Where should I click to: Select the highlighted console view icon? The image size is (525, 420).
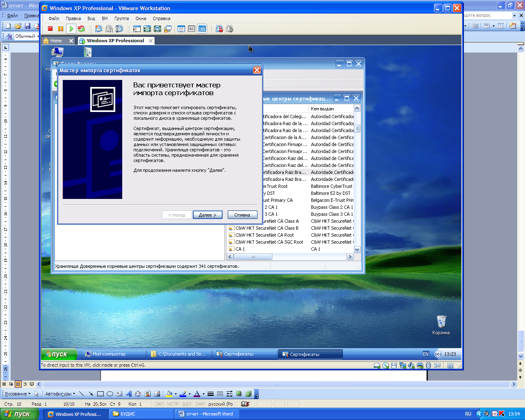click(202, 29)
